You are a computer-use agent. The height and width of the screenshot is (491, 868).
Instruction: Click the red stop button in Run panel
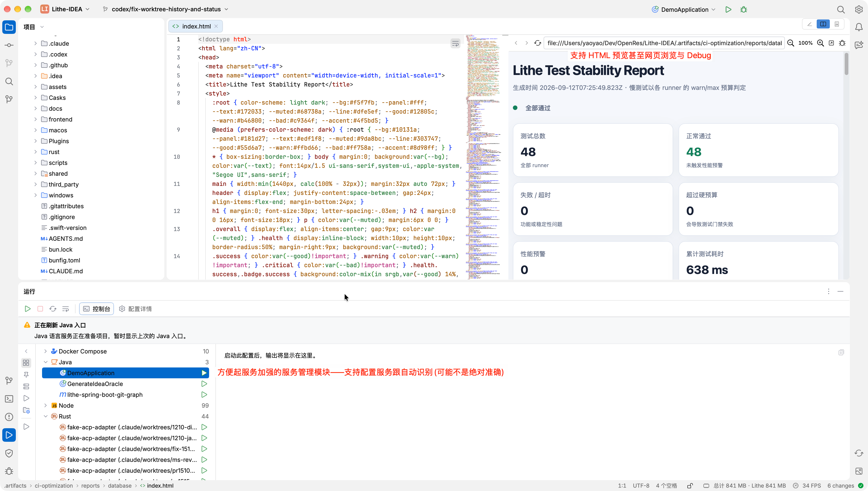[x=40, y=309]
